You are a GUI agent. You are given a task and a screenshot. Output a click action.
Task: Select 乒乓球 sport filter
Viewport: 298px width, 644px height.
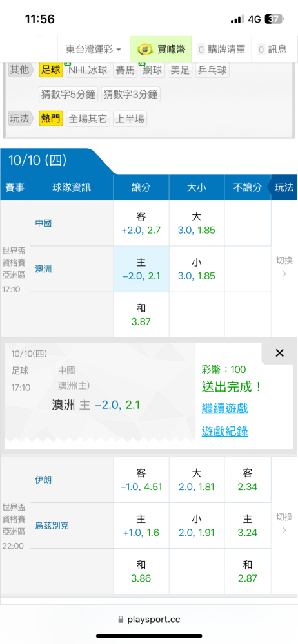coord(212,70)
